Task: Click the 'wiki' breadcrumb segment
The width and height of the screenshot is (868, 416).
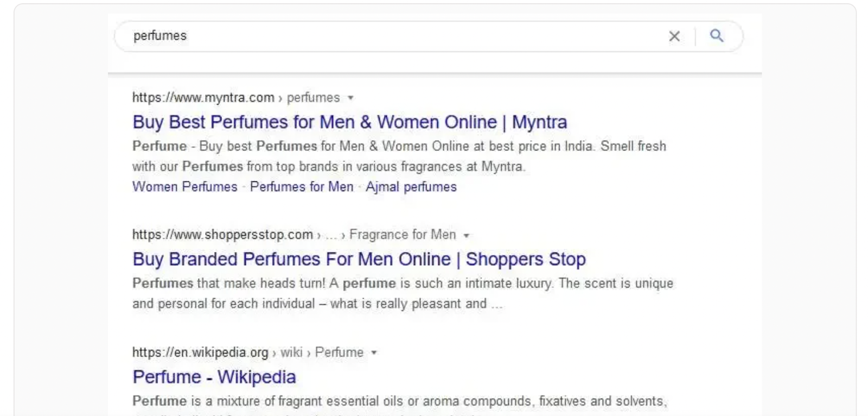Action: tap(291, 352)
